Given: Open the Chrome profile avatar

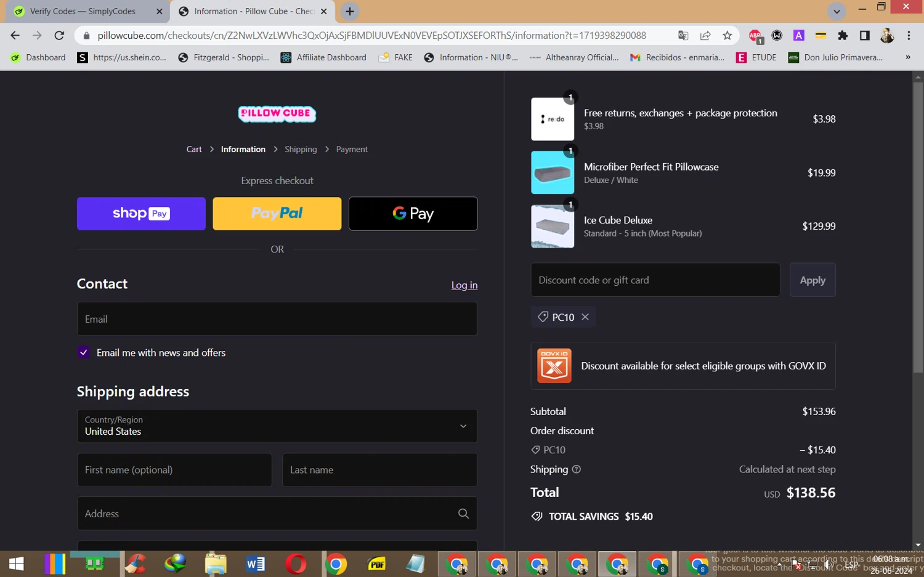Looking at the screenshot, I should [x=887, y=36].
